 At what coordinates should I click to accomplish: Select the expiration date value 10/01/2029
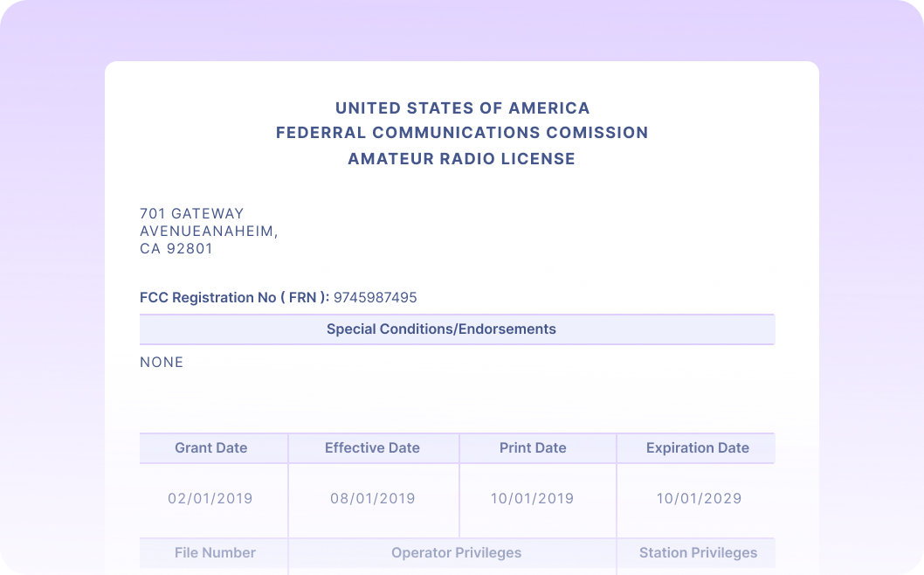tap(700, 499)
